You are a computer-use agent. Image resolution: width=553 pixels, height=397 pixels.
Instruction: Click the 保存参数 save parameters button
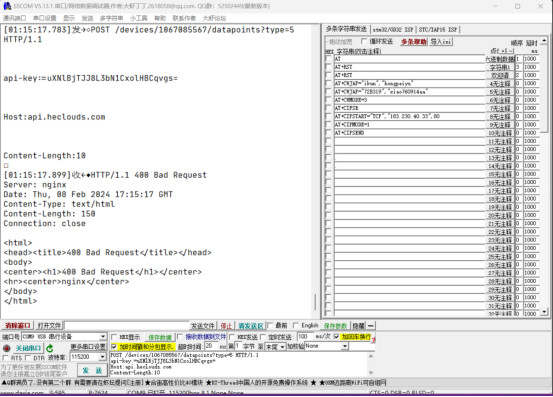[335, 326]
